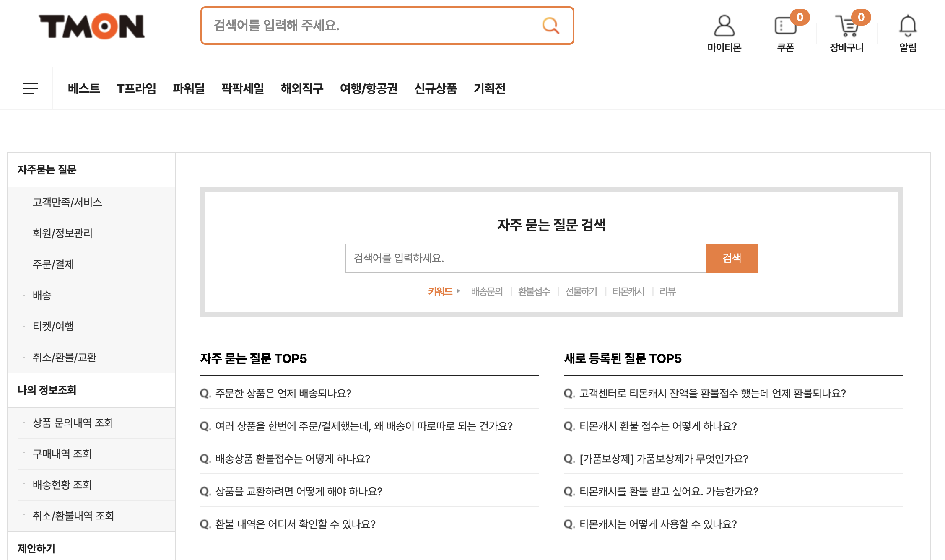The width and height of the screenshot is (945, 560).
Task: Open 해외직구 in the top navigation
Action: [302, 88]
